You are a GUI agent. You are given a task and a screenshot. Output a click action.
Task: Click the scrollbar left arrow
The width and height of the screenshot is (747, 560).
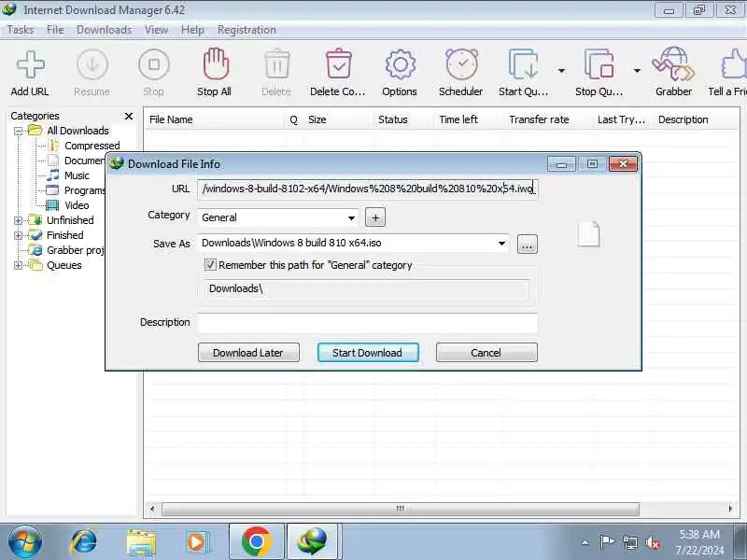tap(152, 509)
